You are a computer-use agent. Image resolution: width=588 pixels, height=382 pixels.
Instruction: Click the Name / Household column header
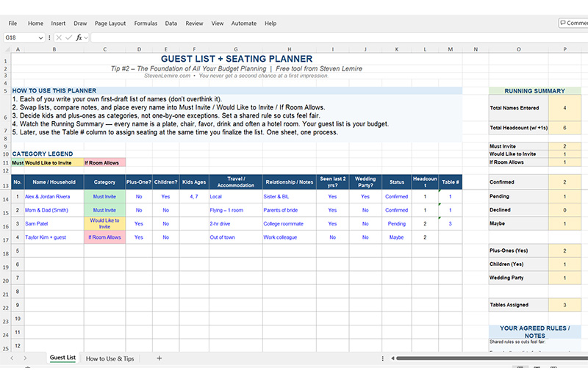click(54, 181)
